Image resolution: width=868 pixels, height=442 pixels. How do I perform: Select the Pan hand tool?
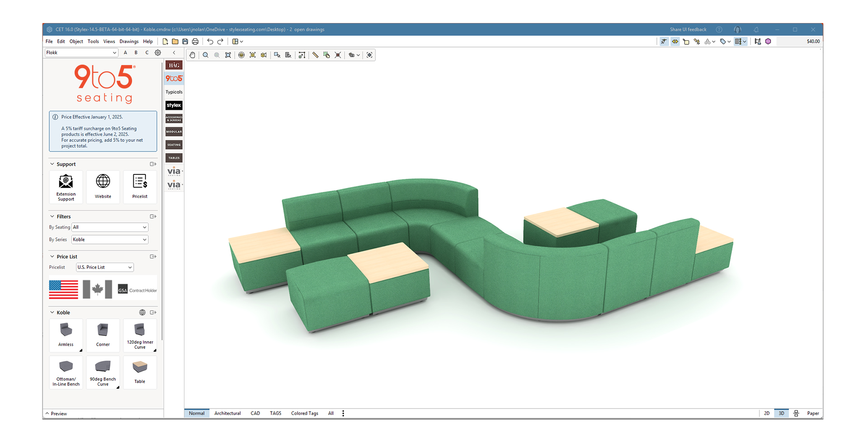[x=192, y=55]
